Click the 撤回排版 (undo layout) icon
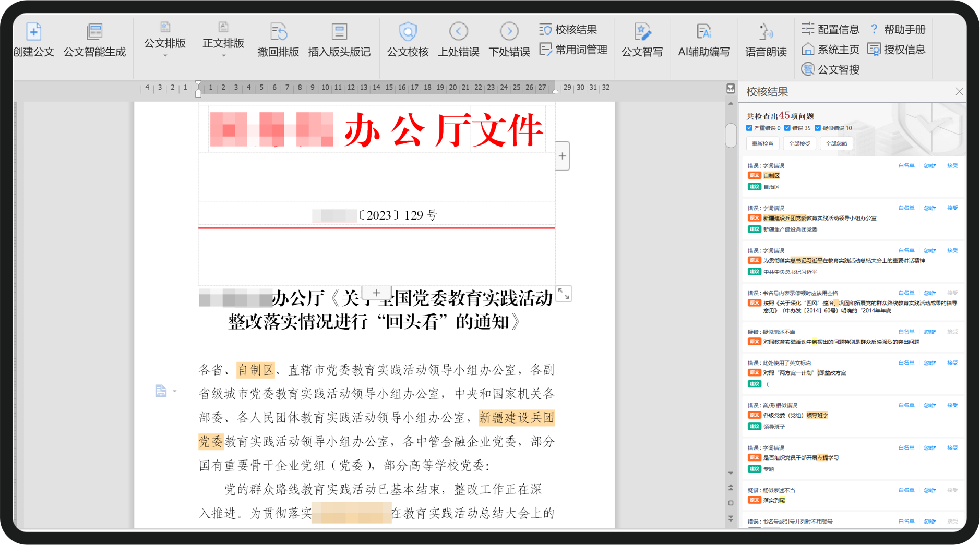Screen dimensions: 980x545 coord(278,32)
